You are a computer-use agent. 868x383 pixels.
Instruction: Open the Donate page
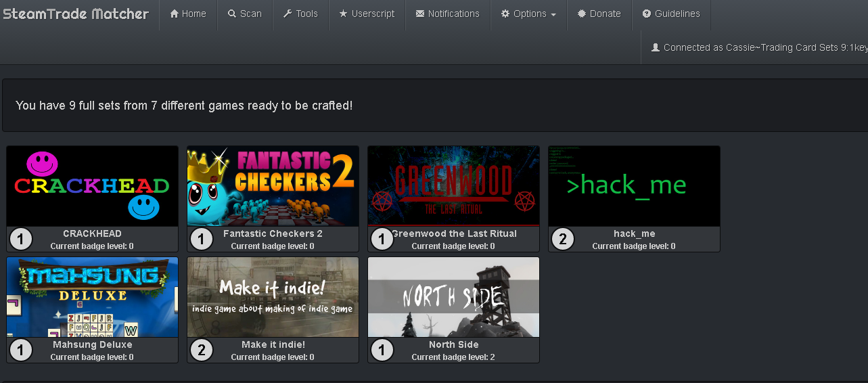click(599, 15)
